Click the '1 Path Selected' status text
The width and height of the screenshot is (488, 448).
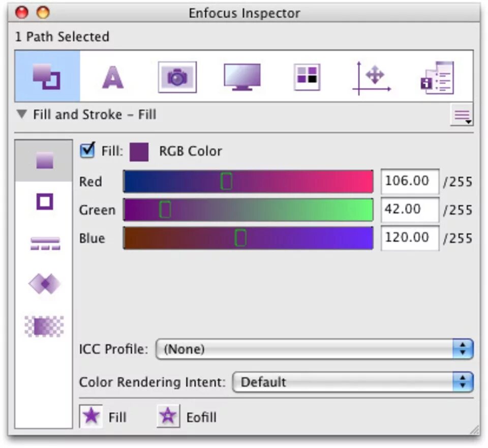tap(62, 37)
